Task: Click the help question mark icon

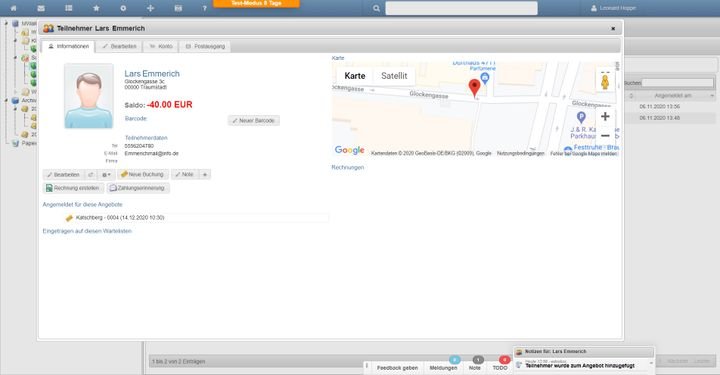Action: pos(205,8)
